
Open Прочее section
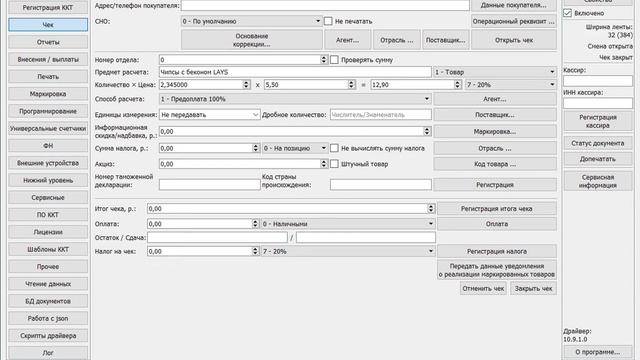pos(48,267)
